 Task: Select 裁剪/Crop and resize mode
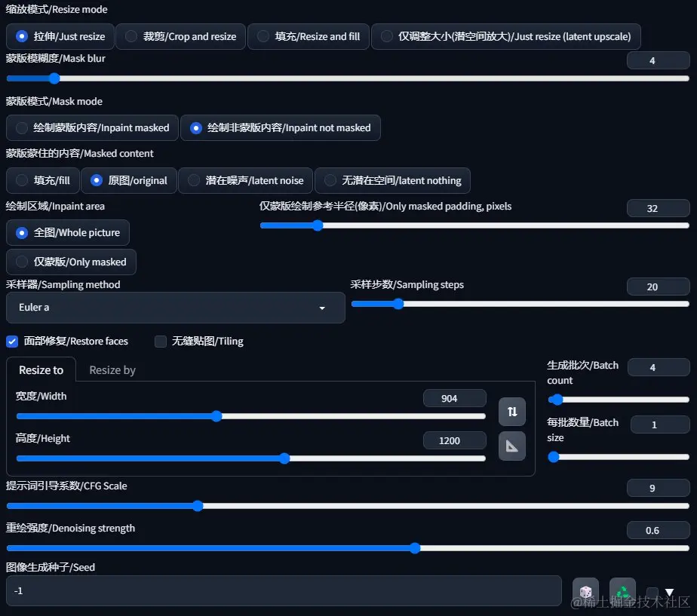180,36
